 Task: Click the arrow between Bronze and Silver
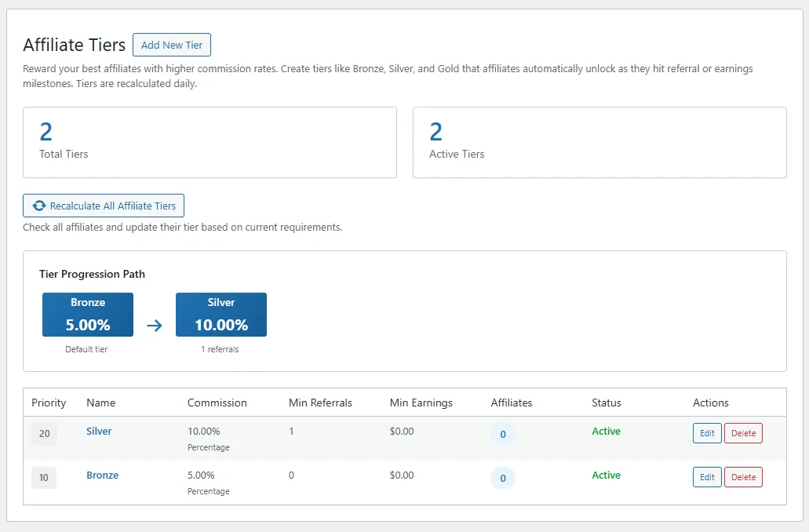click(155, 325)
